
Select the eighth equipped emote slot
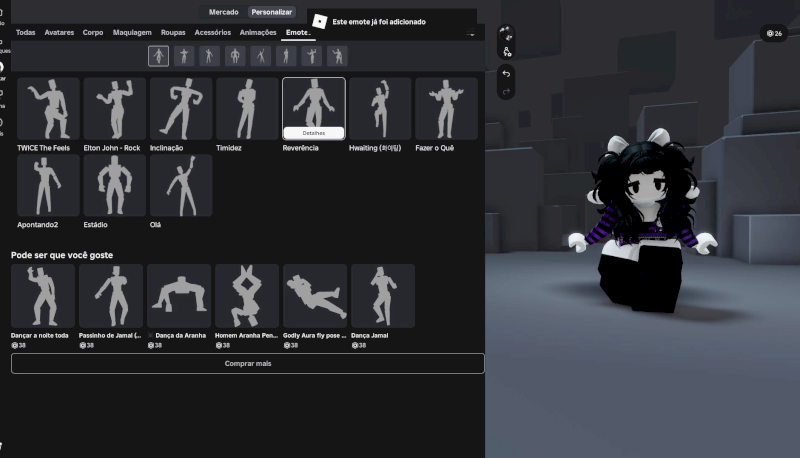[x=337, y=56]
